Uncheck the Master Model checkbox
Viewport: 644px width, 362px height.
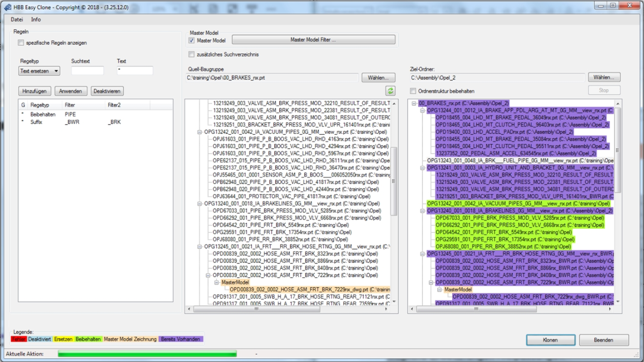192,40
